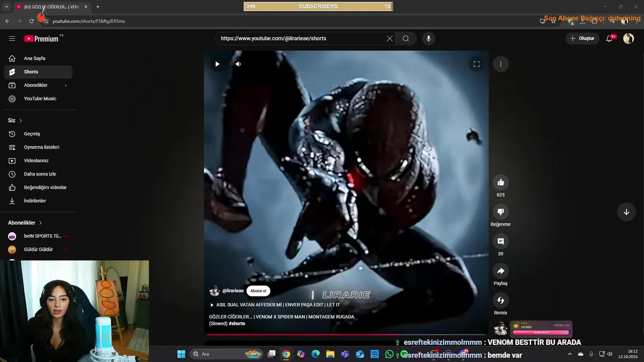Open Videolarınız in the sidebar
The image size is (644, 362).
38,161
